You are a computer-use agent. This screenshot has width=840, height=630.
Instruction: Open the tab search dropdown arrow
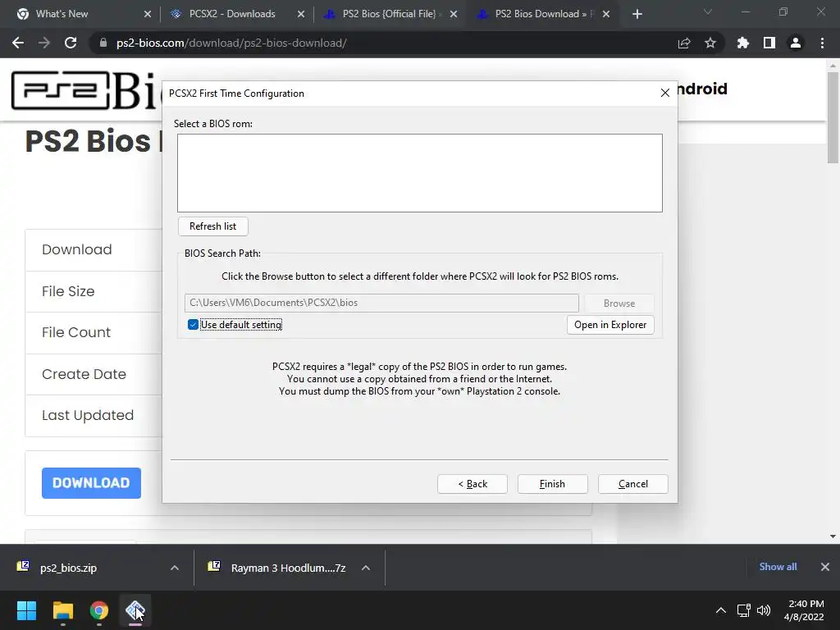(708, 11)
